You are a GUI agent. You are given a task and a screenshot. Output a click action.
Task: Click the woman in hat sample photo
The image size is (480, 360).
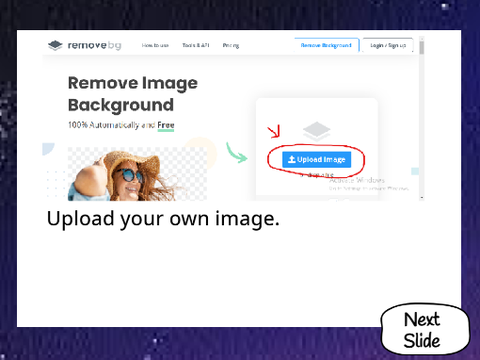click(x=137, y=174)
